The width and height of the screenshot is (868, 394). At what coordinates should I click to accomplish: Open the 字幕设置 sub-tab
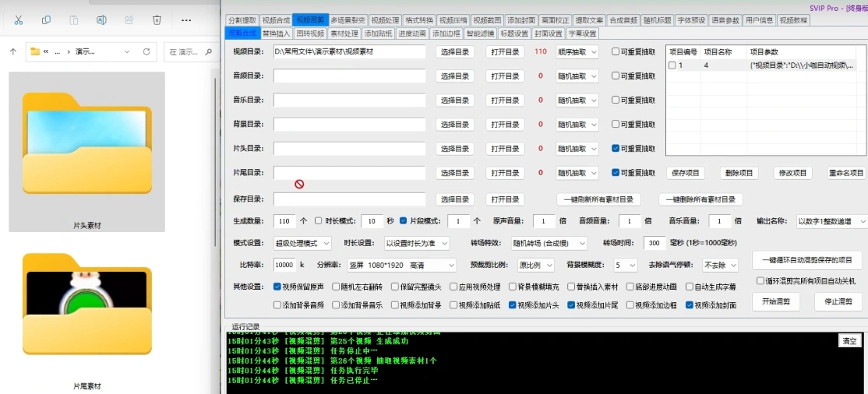[x=582, y=33]
